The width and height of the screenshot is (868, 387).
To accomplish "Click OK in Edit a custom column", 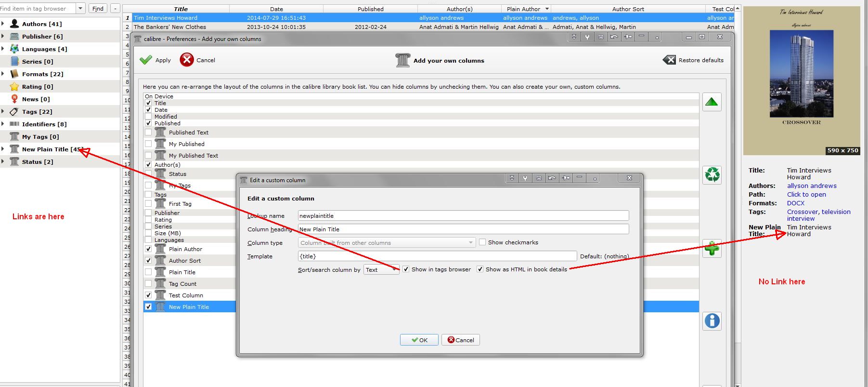I will click(419, 340).
